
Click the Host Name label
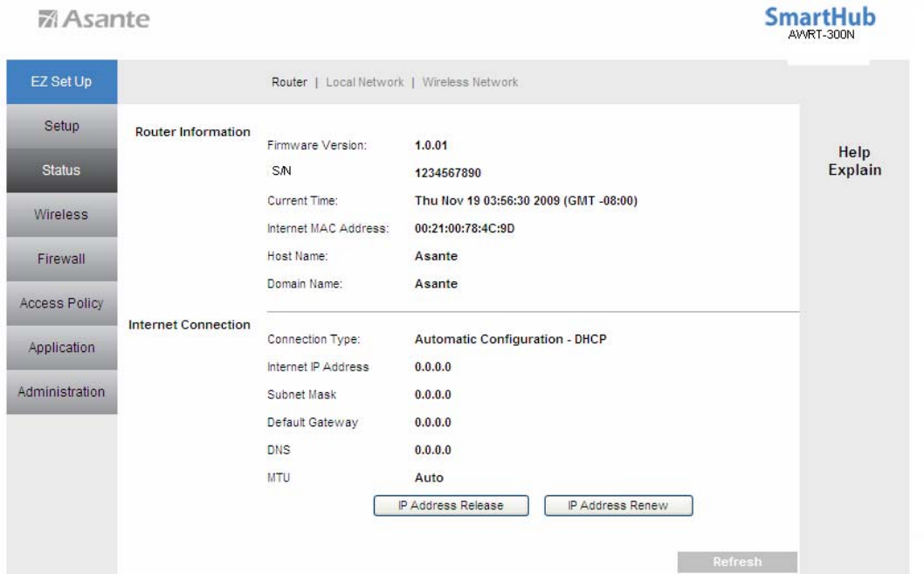tap(297, 256)
